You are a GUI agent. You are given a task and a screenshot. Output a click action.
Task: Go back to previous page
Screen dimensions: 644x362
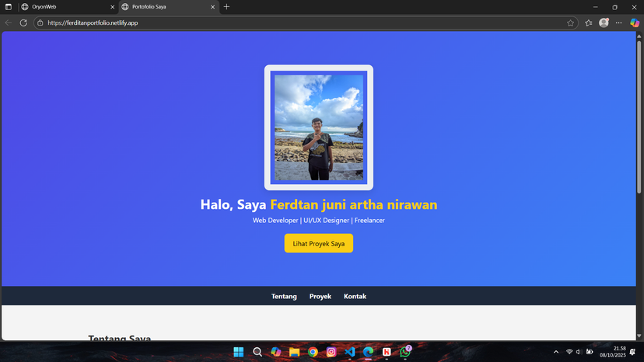click(9, 23)
